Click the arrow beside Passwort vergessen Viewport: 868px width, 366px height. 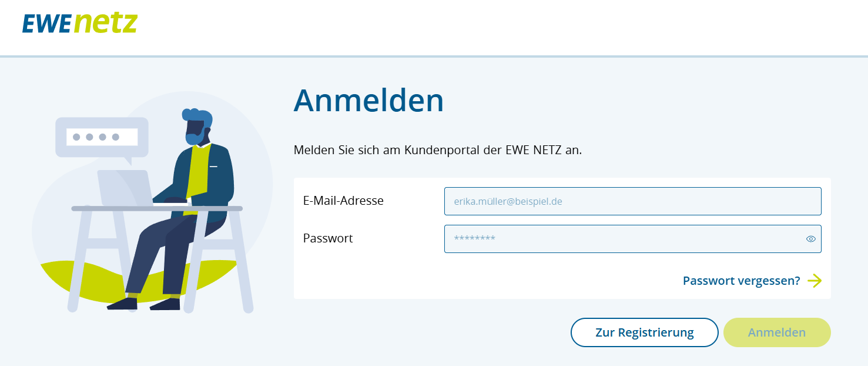(x=815, y=281)
